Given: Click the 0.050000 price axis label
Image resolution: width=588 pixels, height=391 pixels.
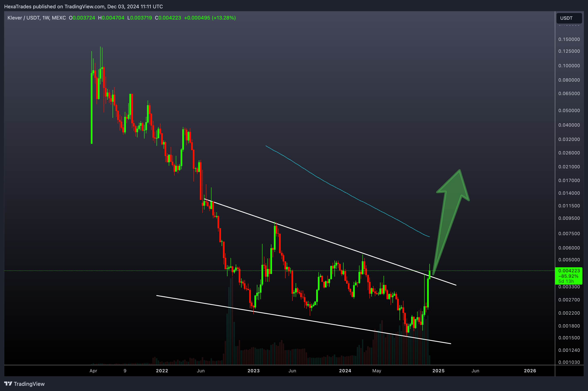Looking at the screenshot, I should tap(569, 111).
